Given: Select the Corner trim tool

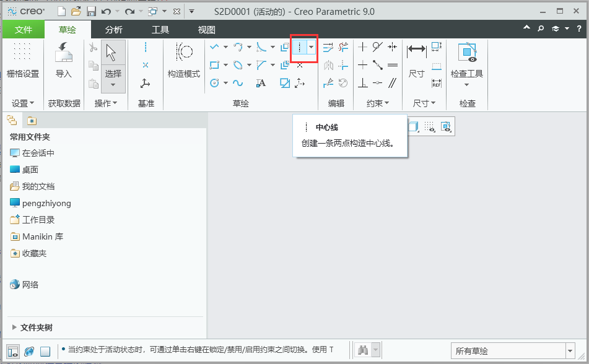Looking at the screenshot, I should 343,66.
